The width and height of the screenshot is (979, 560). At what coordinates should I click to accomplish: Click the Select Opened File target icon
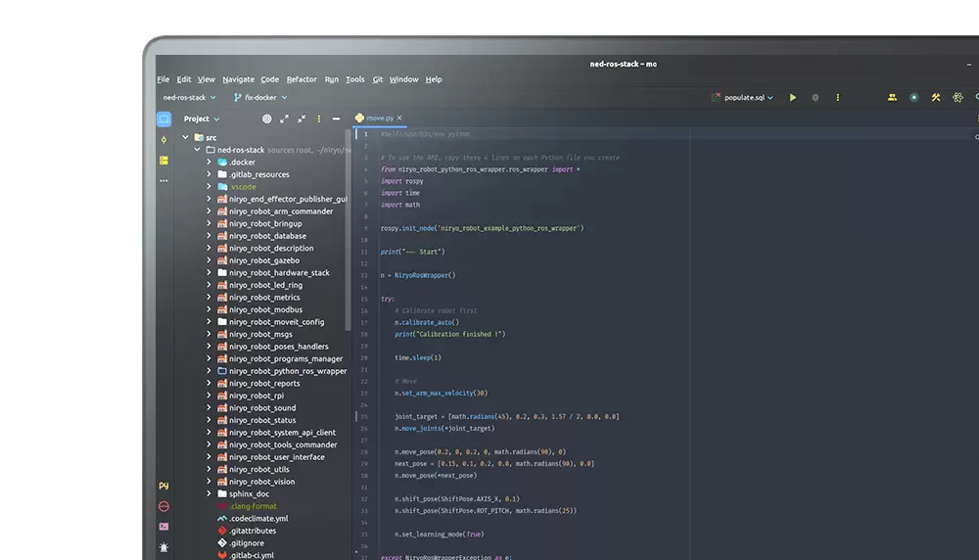click(266, 118)
